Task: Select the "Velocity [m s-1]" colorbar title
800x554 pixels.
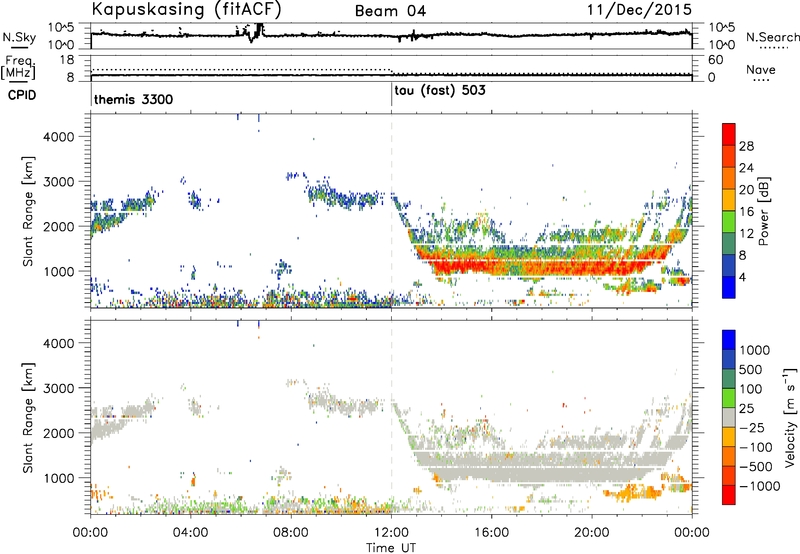Action: point(790,417)
